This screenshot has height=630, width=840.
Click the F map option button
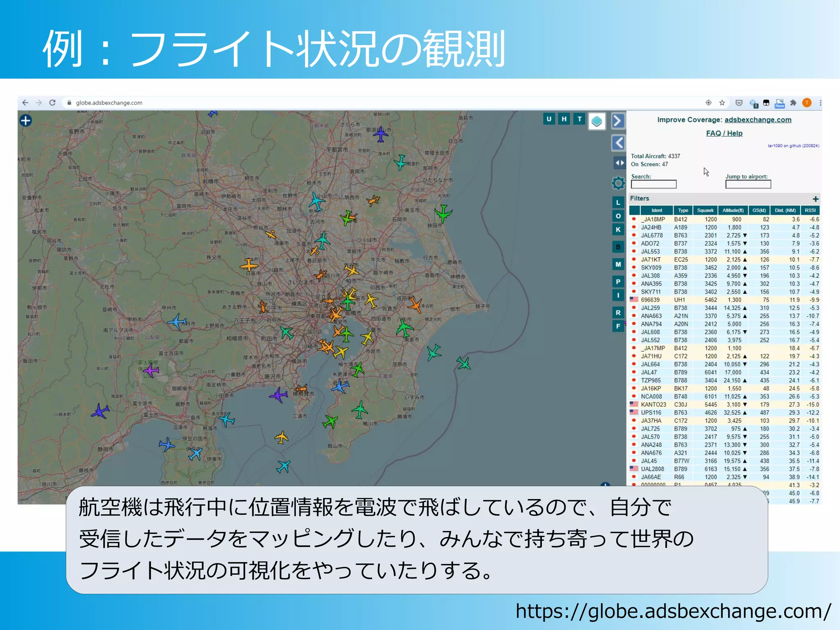tap(618, 326)
